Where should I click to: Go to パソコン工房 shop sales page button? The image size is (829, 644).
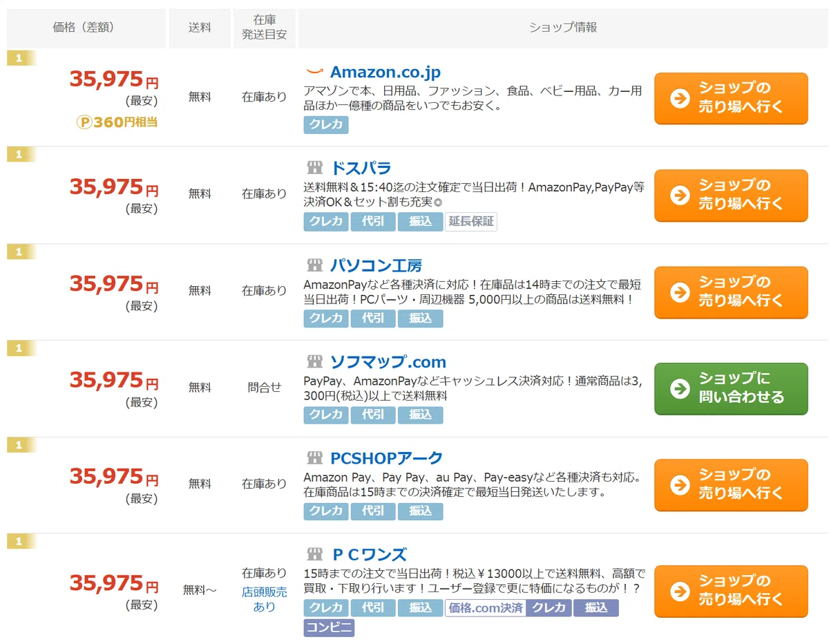click(731, 292)
